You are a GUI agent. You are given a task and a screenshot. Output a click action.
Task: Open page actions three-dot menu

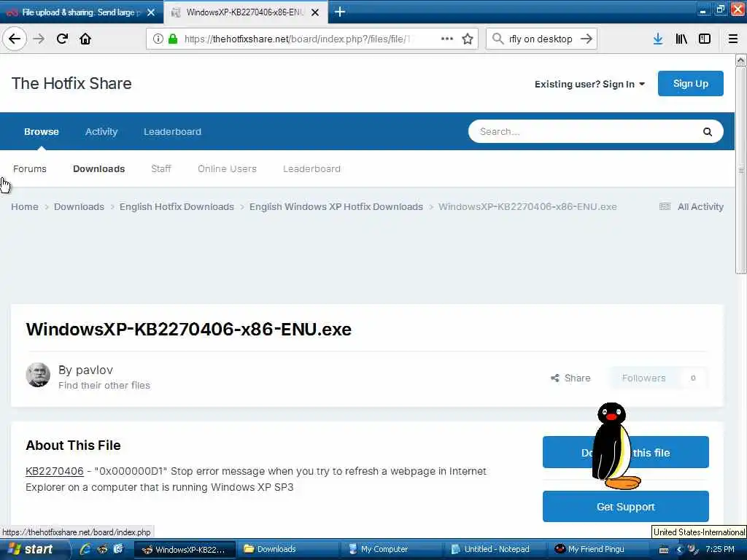(x=447, y=39)
